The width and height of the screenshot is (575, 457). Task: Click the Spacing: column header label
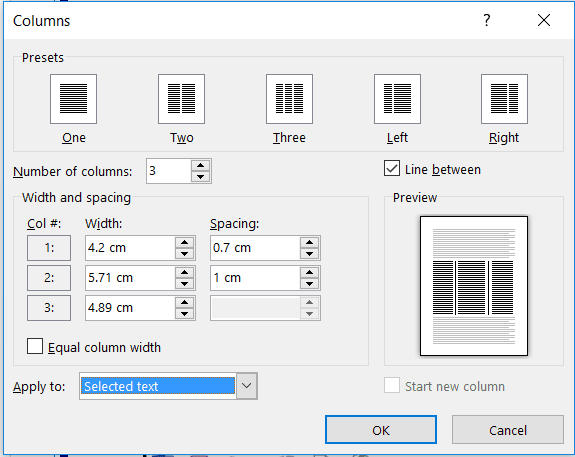(234, 224)
